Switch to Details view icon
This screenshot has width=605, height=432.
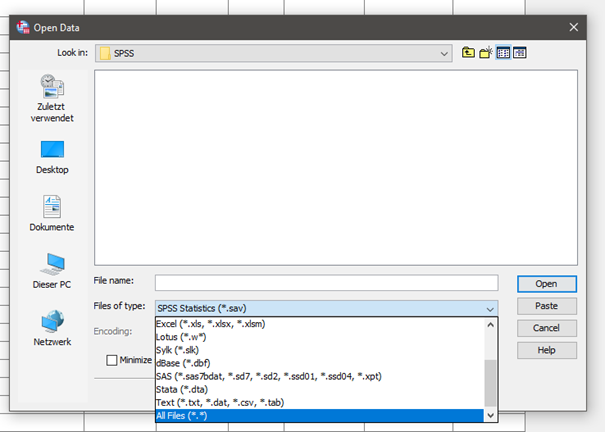(520, 52)
